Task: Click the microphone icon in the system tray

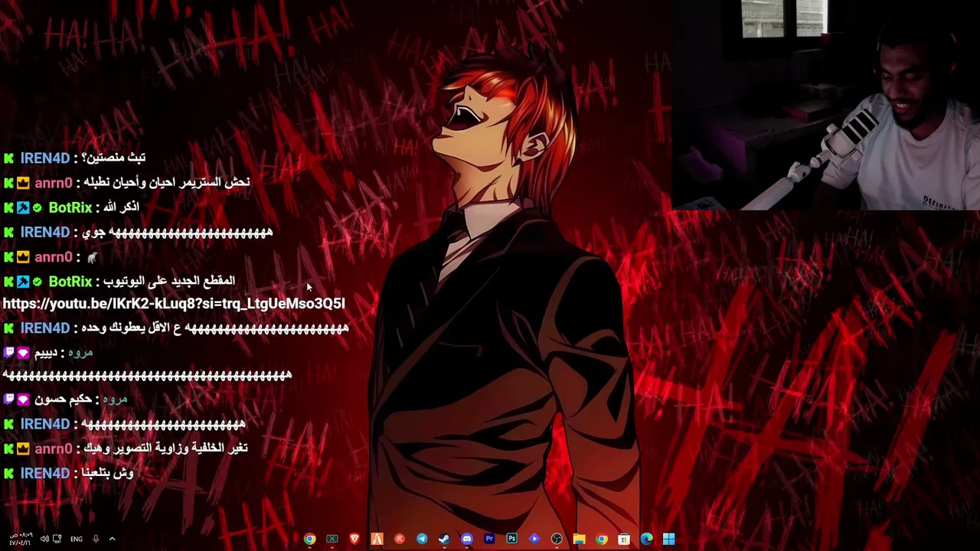Action: (96, 540)
